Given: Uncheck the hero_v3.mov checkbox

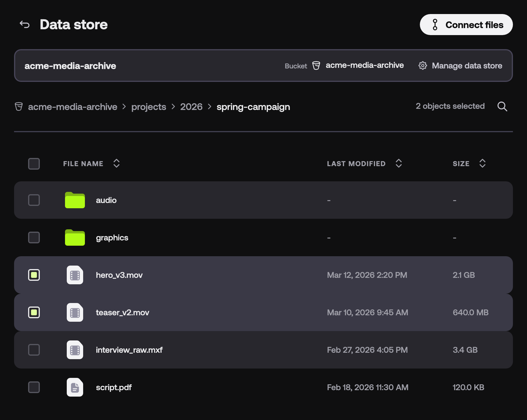Looking at the screenshot, I should pyautogui.click(x=34, y=275).
